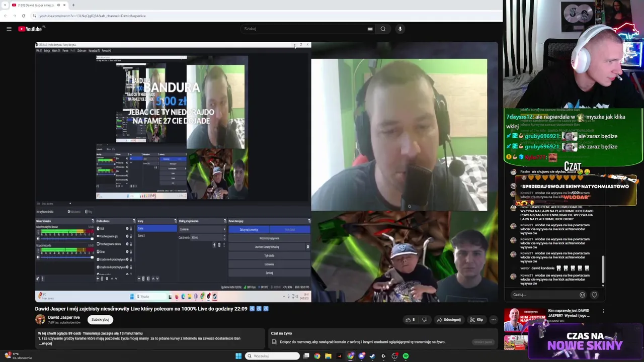
Task: Open File Explorer from the taskbar
Action: click(328, 356)
